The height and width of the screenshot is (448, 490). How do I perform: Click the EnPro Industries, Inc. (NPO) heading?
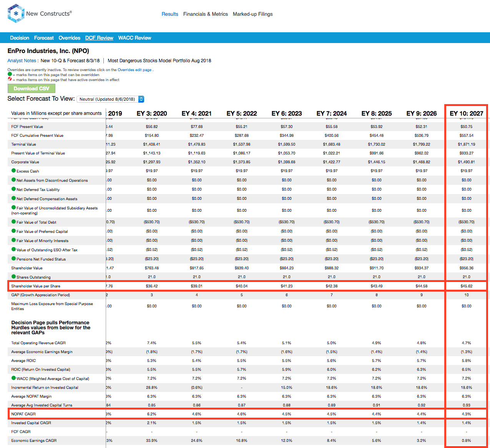48,51
